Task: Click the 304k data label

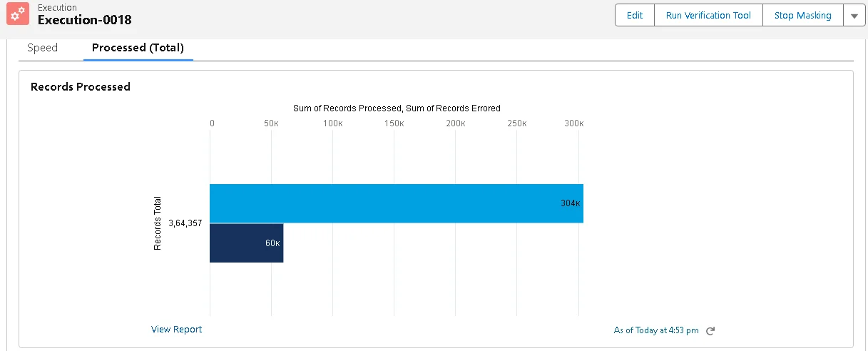Action: click(x=571, y=203)
